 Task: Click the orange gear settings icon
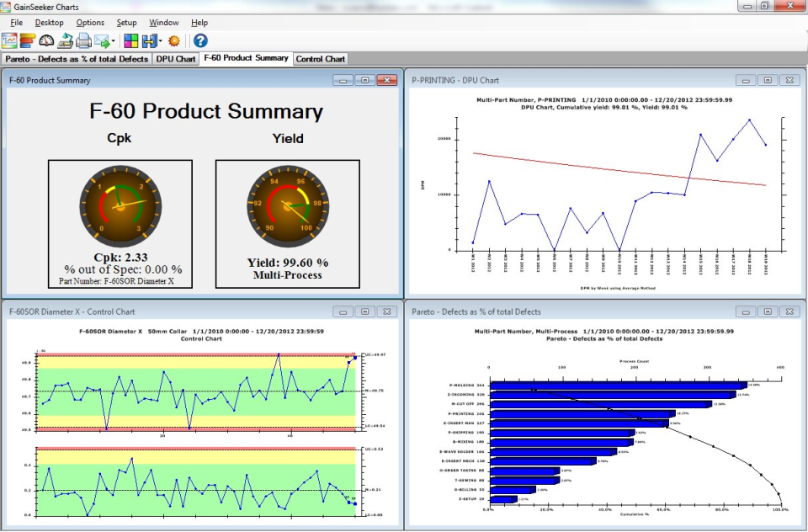[x=174, y=40]
